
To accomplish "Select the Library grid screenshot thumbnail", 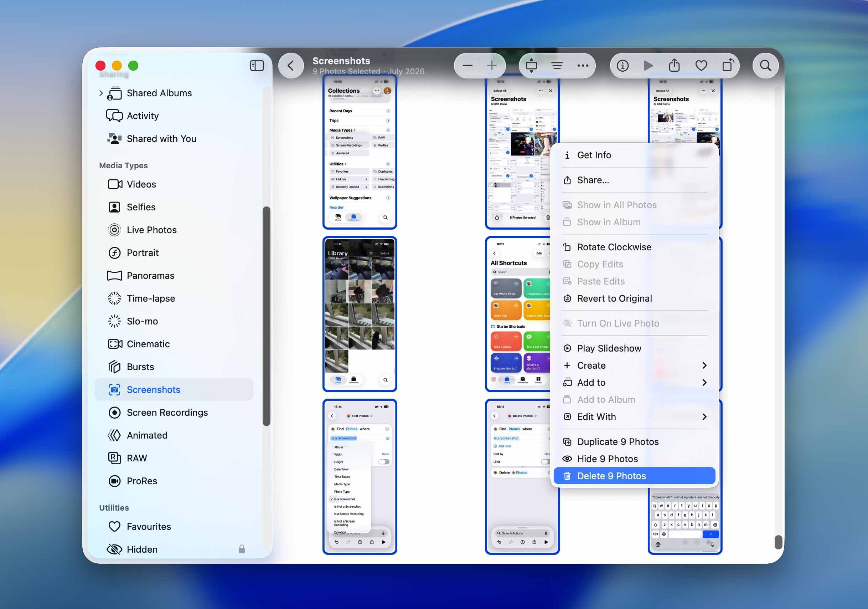I will click(360, 314).
